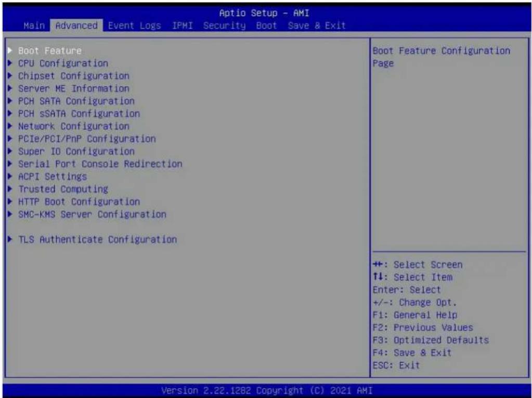Open Serial Port Console Redirection
The image size is (532, 398).
click(100, 164)
